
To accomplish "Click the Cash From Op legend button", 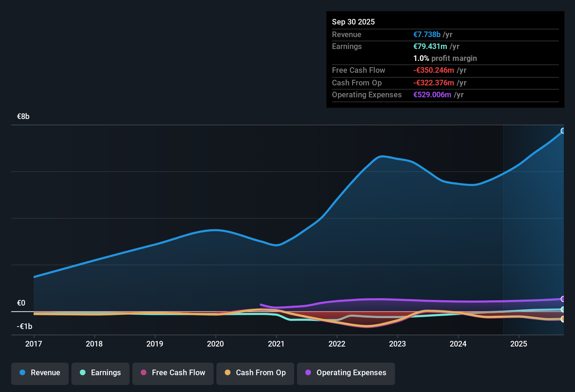I will [x=255, y=373].
